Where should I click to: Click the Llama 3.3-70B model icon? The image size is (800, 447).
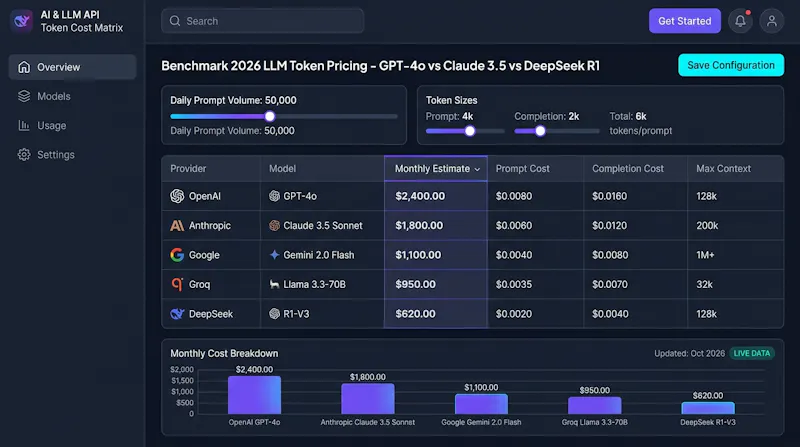click(274, 284)
